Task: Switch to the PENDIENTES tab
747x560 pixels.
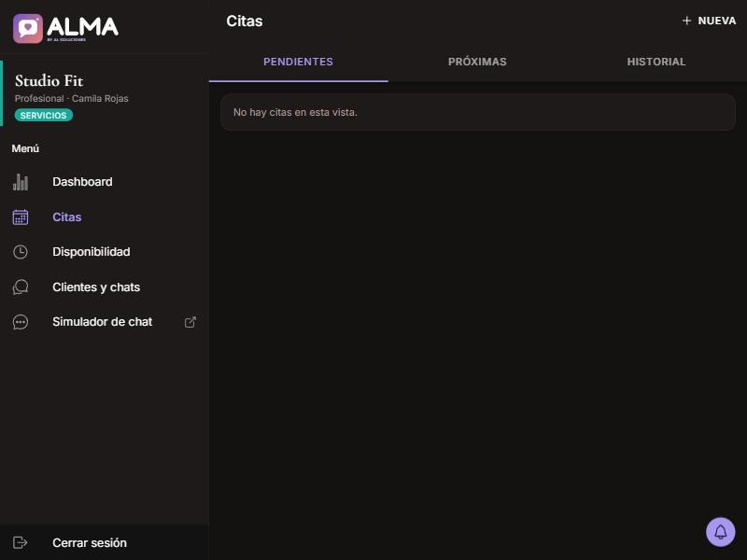Action: click(x=298, y=62)
